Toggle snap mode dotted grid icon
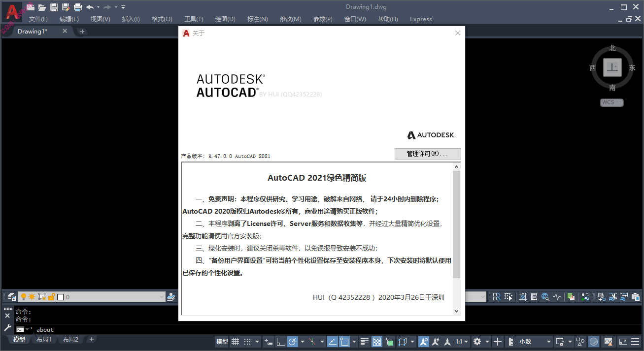Viewport: 644px width, 351px height. tap(247, 341)
